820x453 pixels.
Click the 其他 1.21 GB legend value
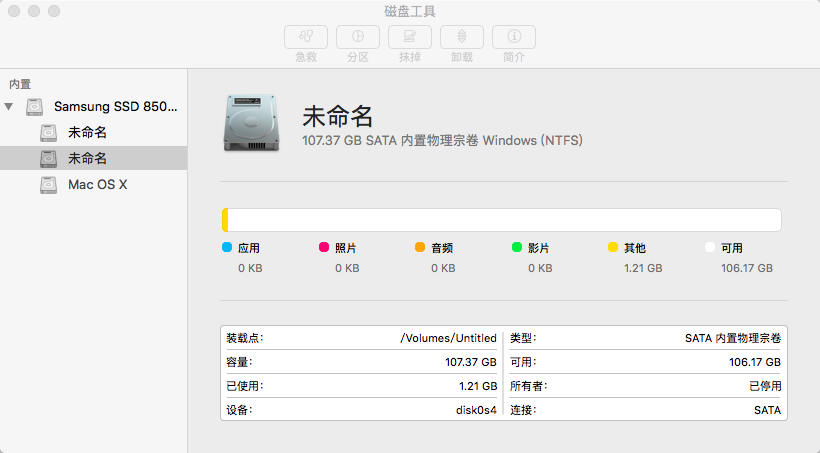(643, 268)
